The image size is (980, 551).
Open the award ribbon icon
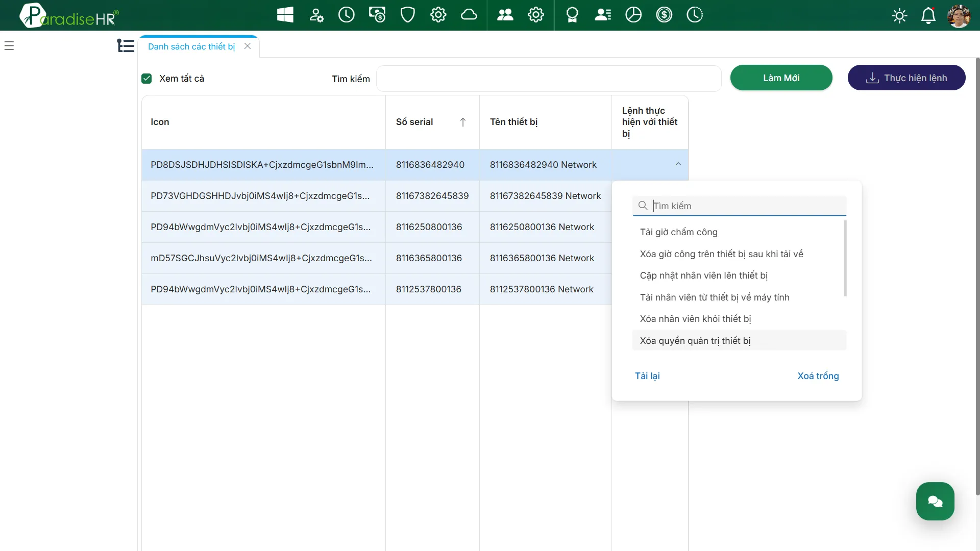(572, 15)
